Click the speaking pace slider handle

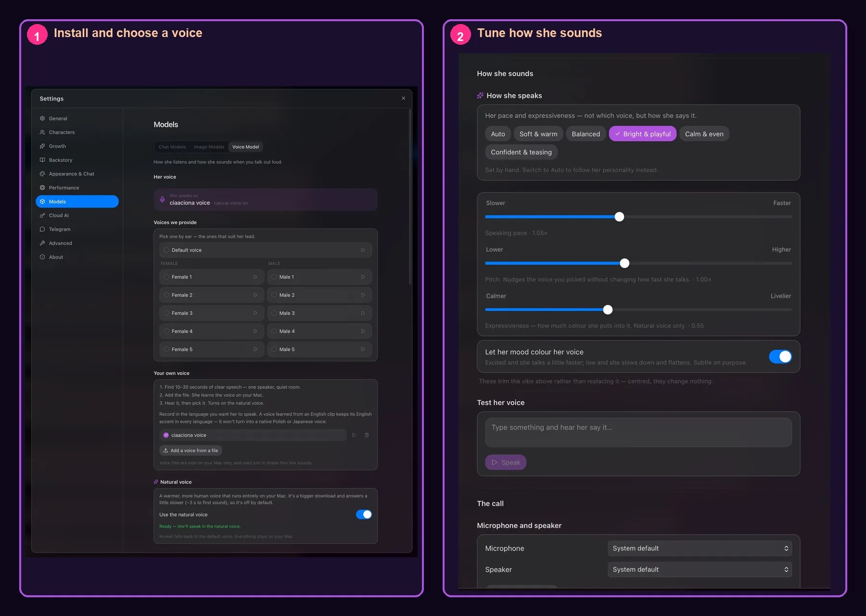[620, 217]
